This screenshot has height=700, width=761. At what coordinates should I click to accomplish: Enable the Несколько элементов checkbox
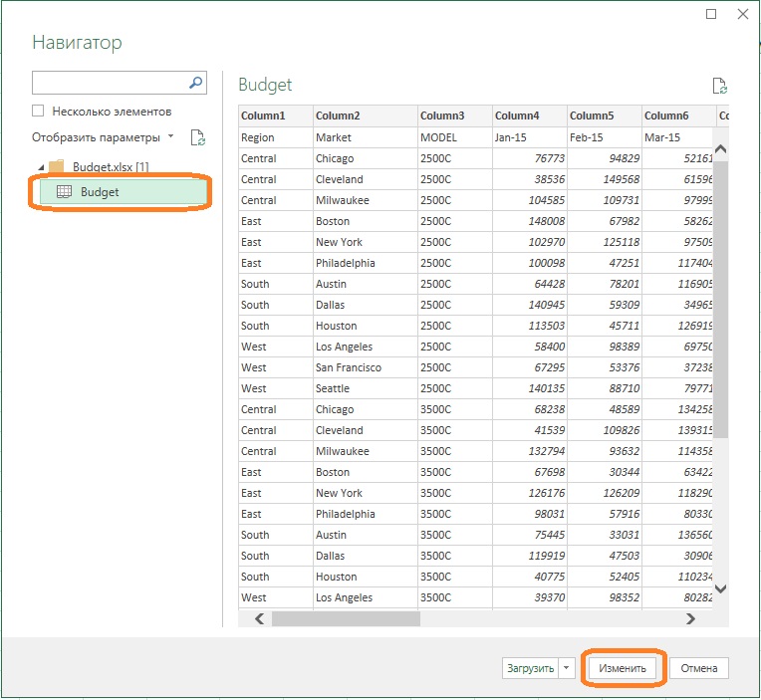[x=38, y=112]
